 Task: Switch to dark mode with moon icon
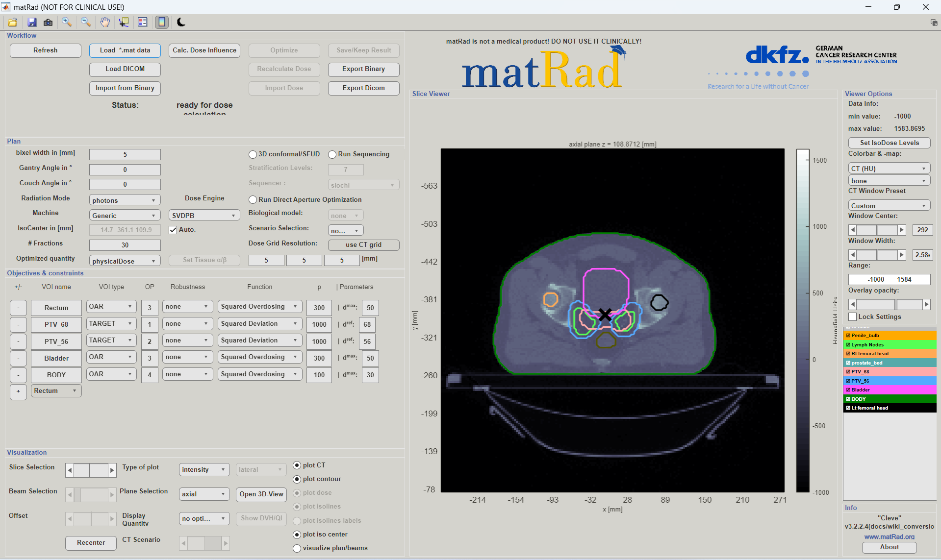point(181,22)
